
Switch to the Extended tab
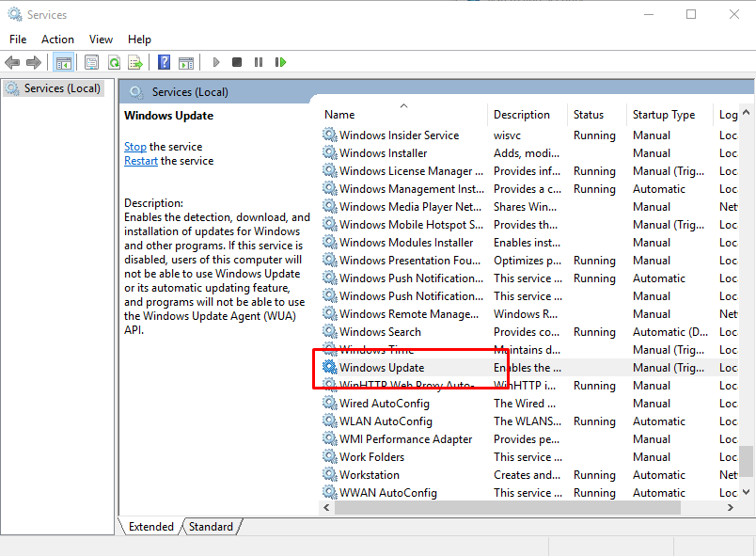click(x=150, y=527)
